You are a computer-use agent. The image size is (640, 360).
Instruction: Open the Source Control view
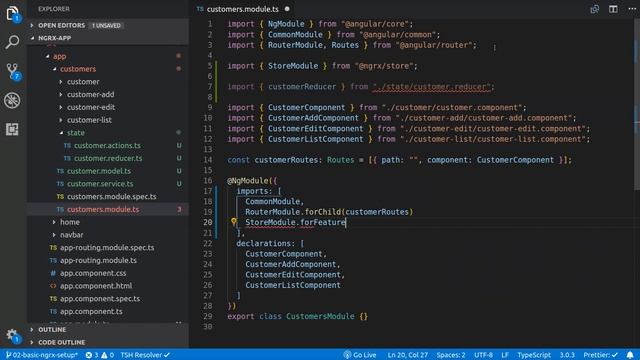12,71
